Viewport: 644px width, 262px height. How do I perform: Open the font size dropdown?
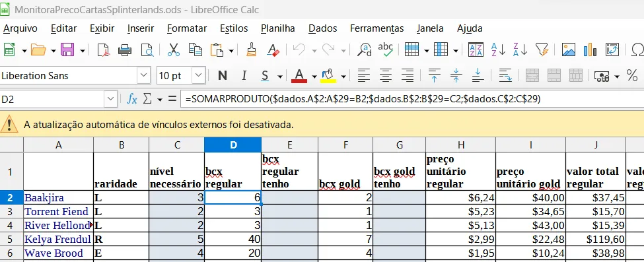pyautogui.click(x=199, y=75)
